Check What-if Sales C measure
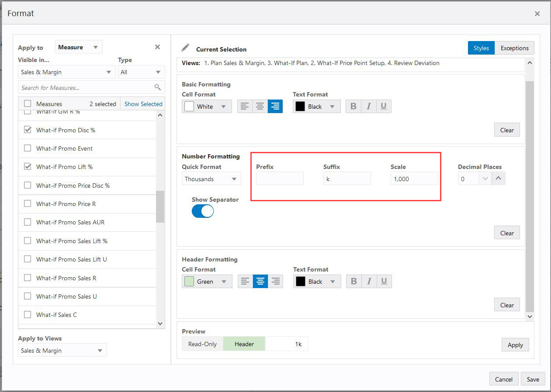This screenshot has width=551, height=392. pyautogui.click(x=28, y=314)
